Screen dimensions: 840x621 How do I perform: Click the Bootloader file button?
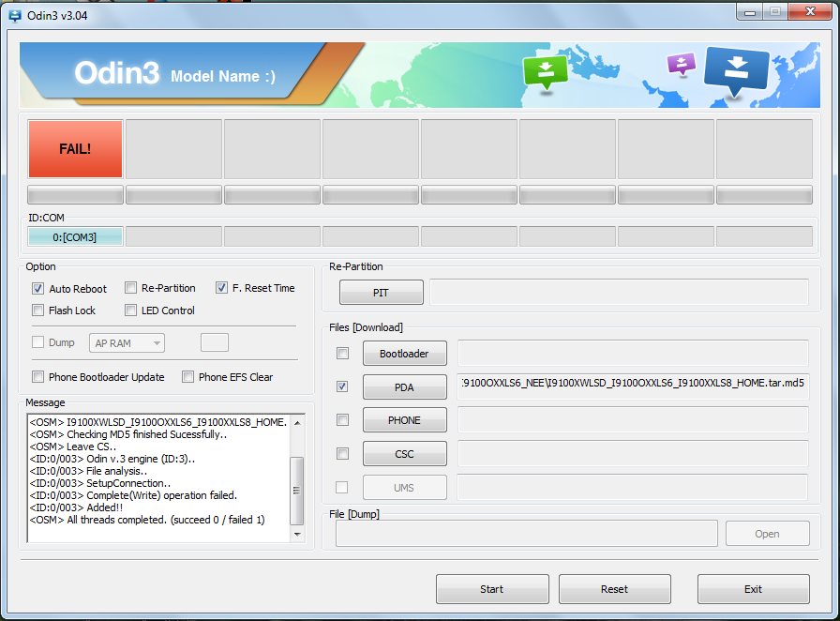(404, 354)
